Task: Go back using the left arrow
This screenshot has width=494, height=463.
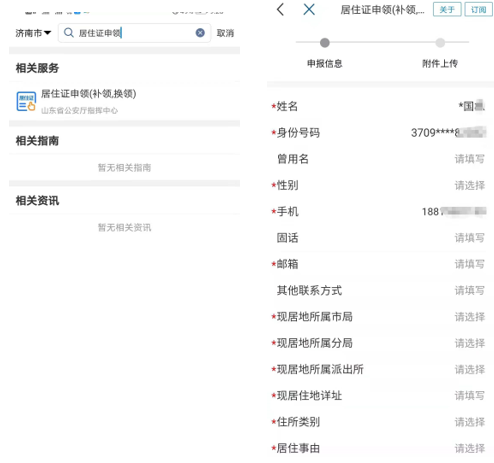Action: 280,9
